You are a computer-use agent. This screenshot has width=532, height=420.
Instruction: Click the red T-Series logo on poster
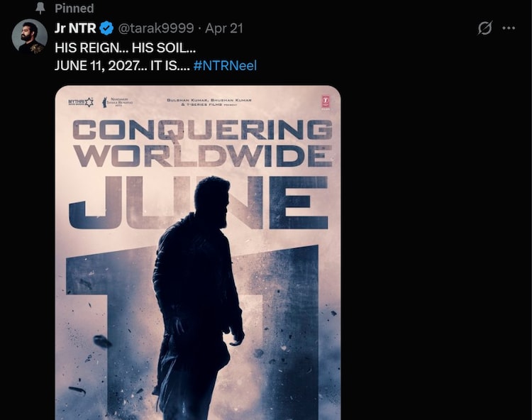pos(326,102)
